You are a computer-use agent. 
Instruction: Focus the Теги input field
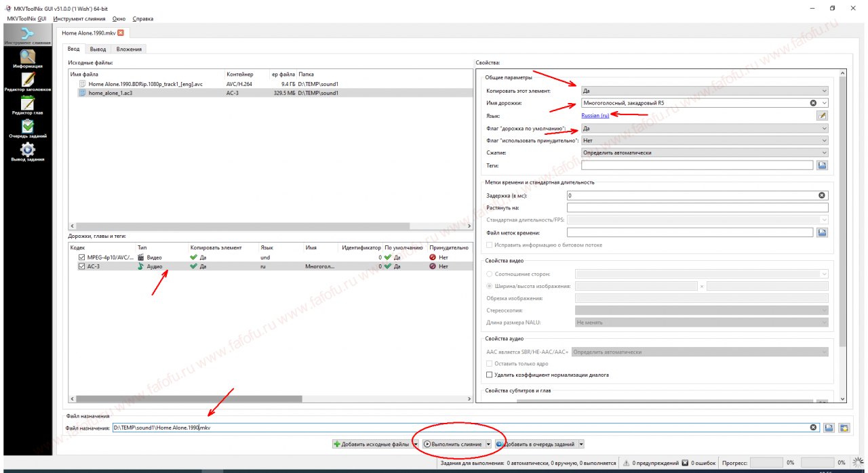click(x=697, y=165)
